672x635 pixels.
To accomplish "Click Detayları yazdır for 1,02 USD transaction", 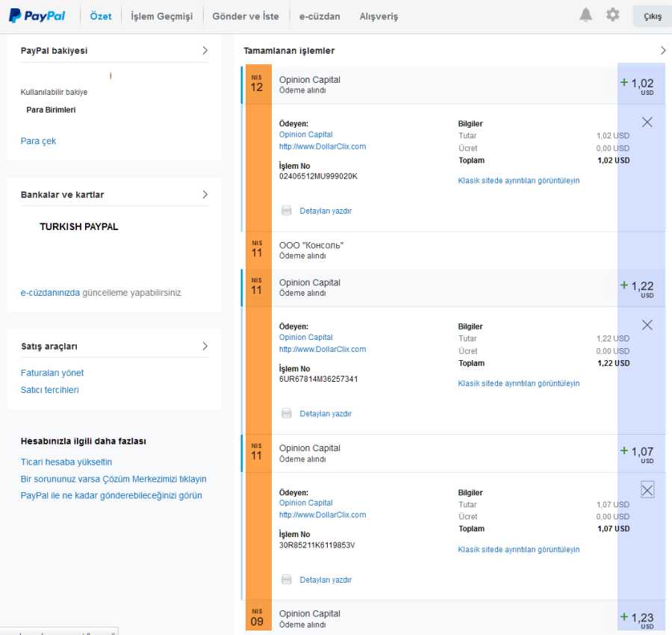I will click(x=326, y=211).
